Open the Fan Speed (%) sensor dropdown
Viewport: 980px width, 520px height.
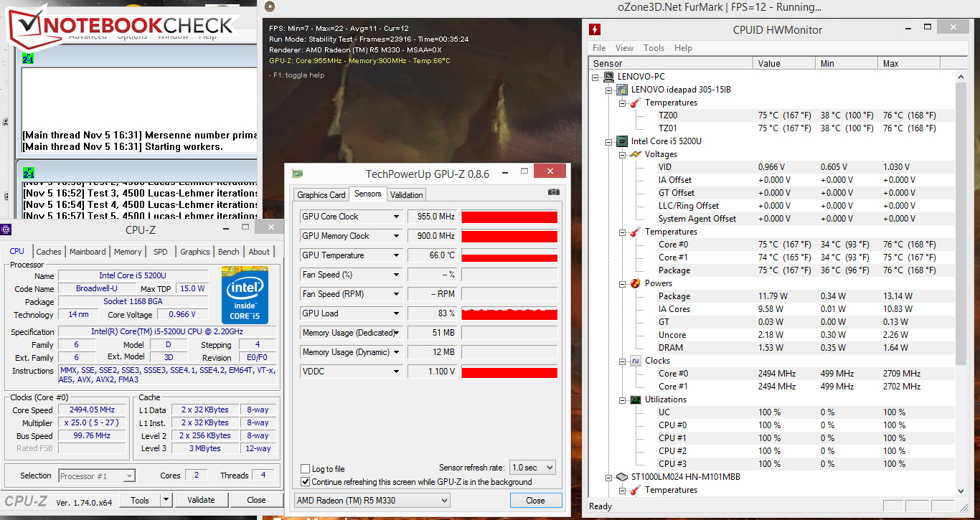point(395,275)
